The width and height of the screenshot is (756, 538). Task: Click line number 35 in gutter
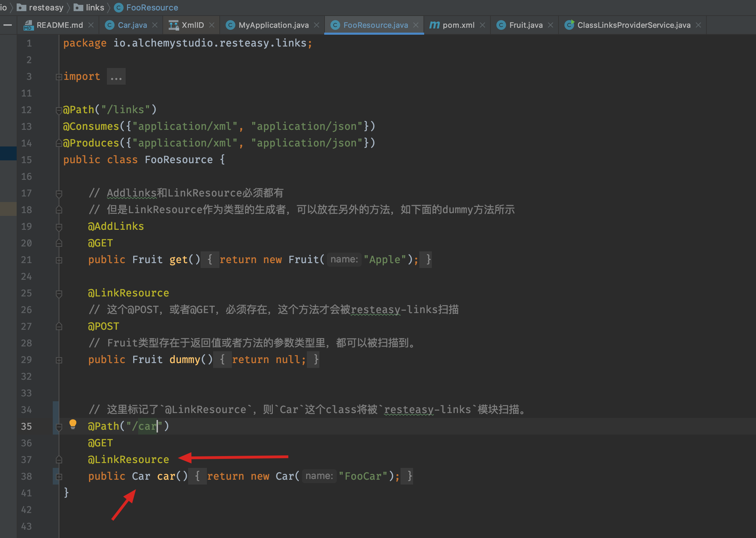click(x=26, y=426)
